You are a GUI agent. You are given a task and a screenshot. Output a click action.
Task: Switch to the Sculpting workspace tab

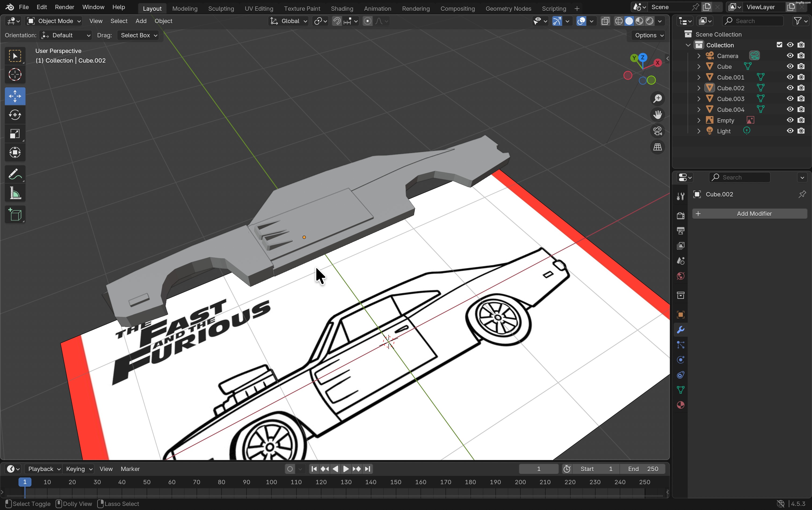221,8
